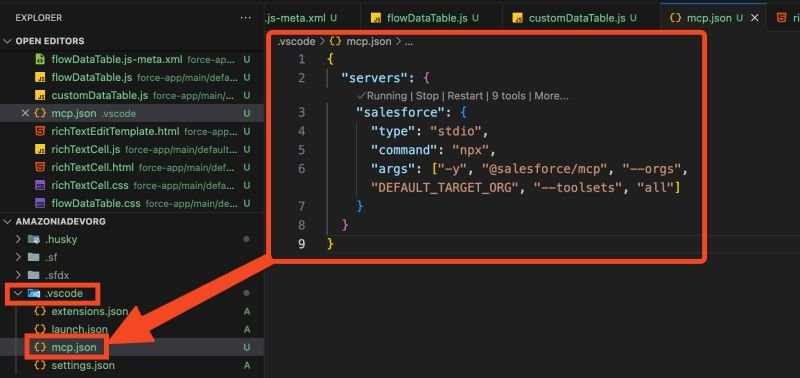Screen dimensions: 800x378
Task: Open extensions.json in file tree
Action: 132,311
